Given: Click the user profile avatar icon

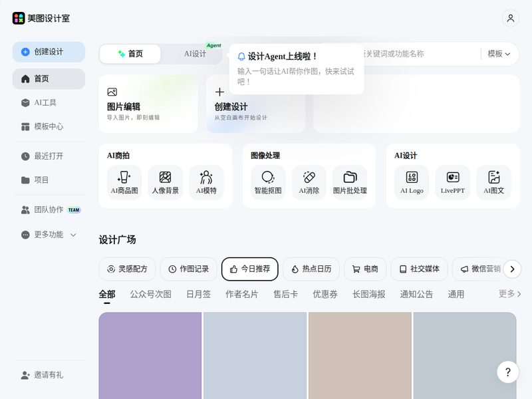Looking at the screenshot, I should point(511,18).
